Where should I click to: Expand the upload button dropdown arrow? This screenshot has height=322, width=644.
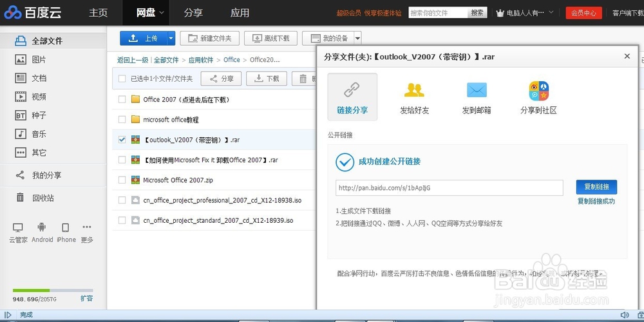click(x=172, y=38)
